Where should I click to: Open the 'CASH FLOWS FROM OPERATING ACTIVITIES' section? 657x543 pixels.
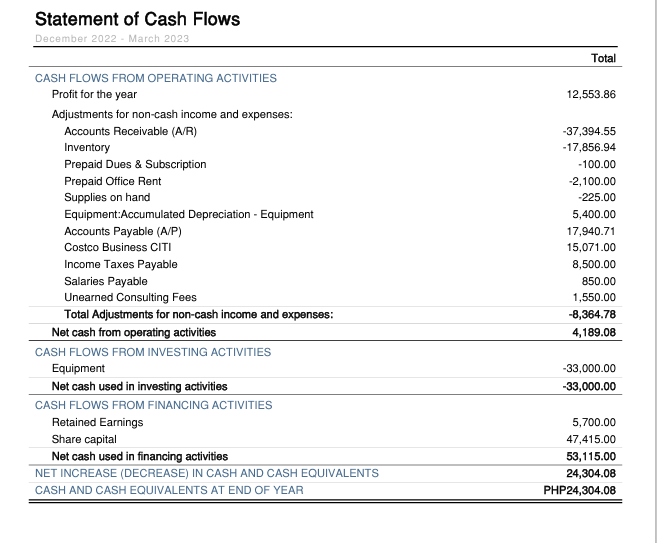(156, 78)
